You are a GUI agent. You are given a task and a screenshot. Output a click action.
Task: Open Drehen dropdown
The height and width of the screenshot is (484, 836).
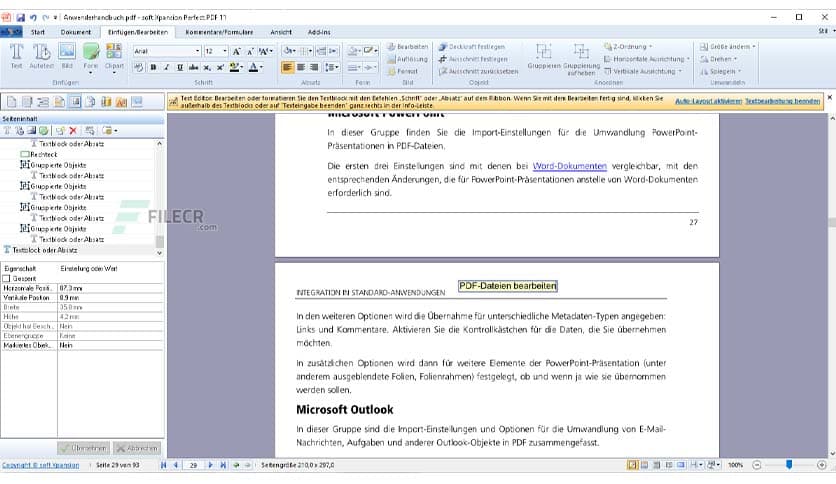tap(719, 59)
